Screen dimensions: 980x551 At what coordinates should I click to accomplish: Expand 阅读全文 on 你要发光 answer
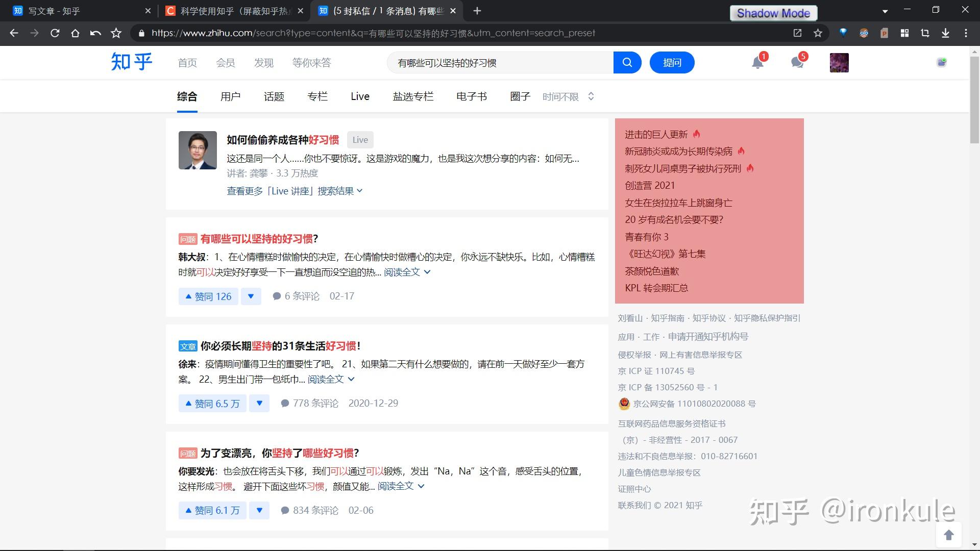tap(401, 486)
